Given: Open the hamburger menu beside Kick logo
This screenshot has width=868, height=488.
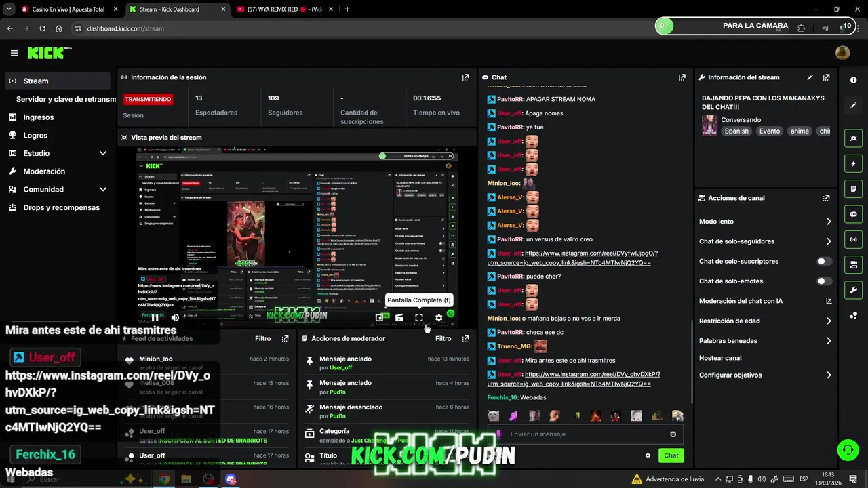Looking at the screenshot, I should point(14,53).
